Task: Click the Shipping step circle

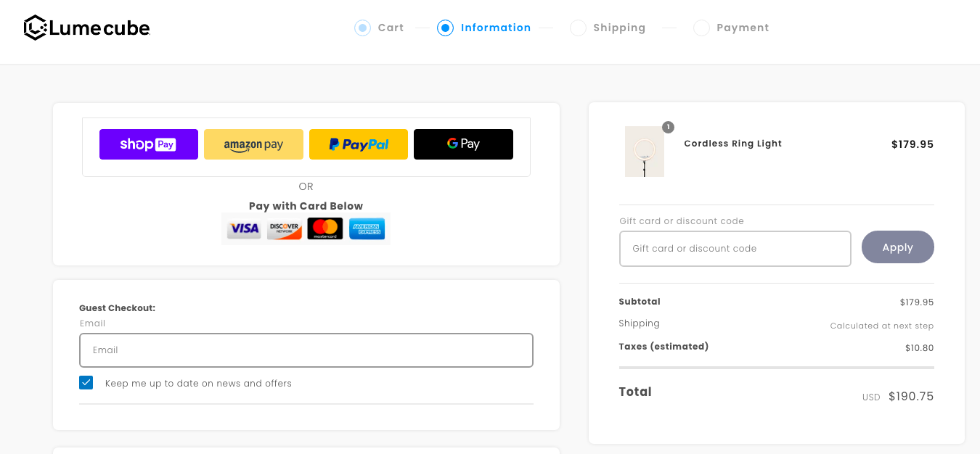Action: coord(578,28)
